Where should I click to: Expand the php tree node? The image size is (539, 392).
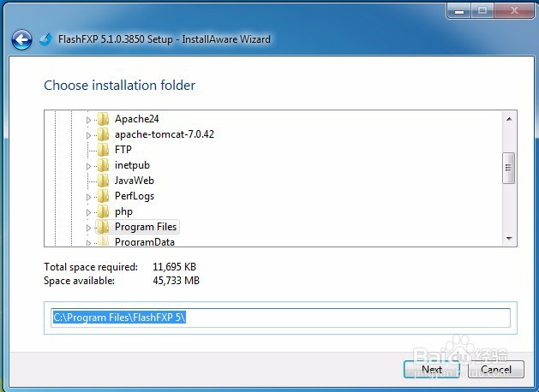(88, 212)
